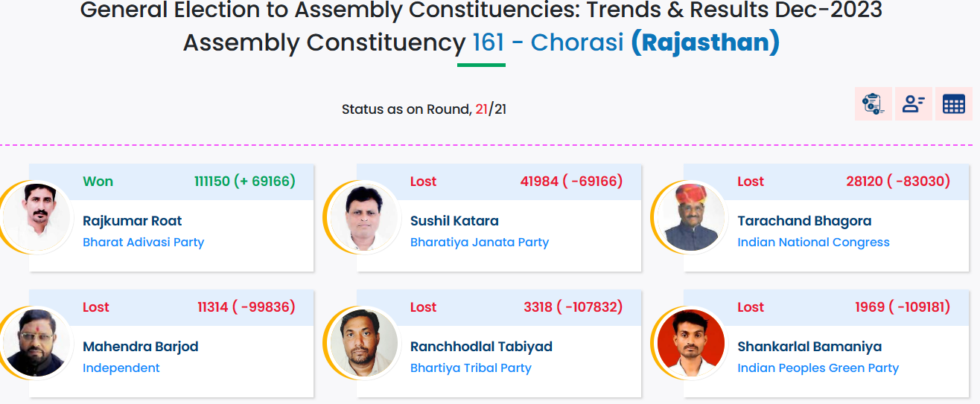Click the Rajkumar Roat candidate name
The height and width of the screenshot is (404, 980).
132,221
